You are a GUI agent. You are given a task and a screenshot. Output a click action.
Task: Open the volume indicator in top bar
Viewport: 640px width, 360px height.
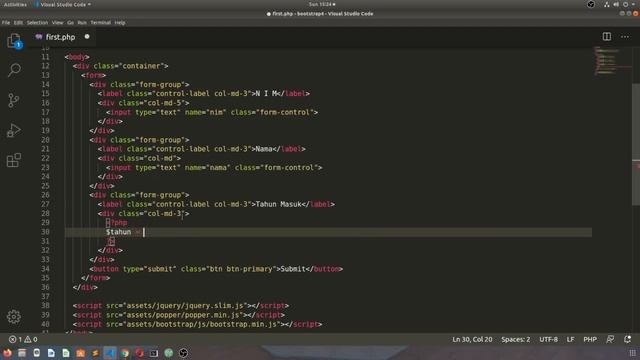(x=616, y=4)
